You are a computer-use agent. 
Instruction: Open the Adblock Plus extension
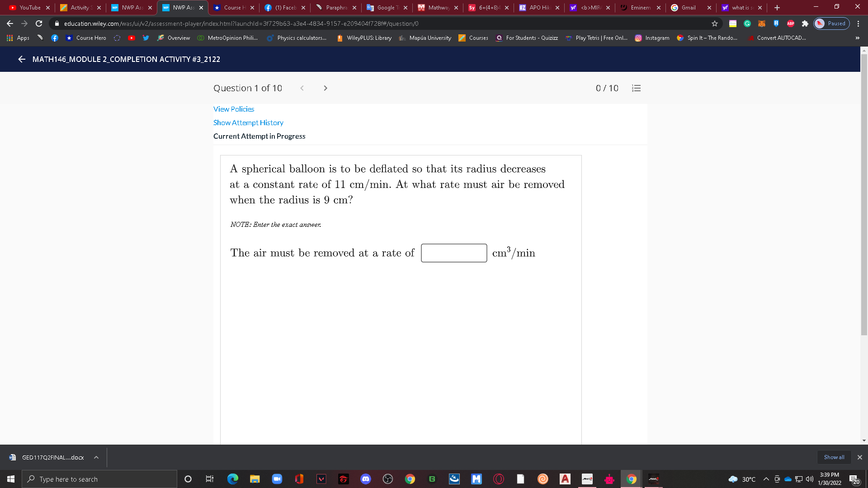(x=790, y=23)
